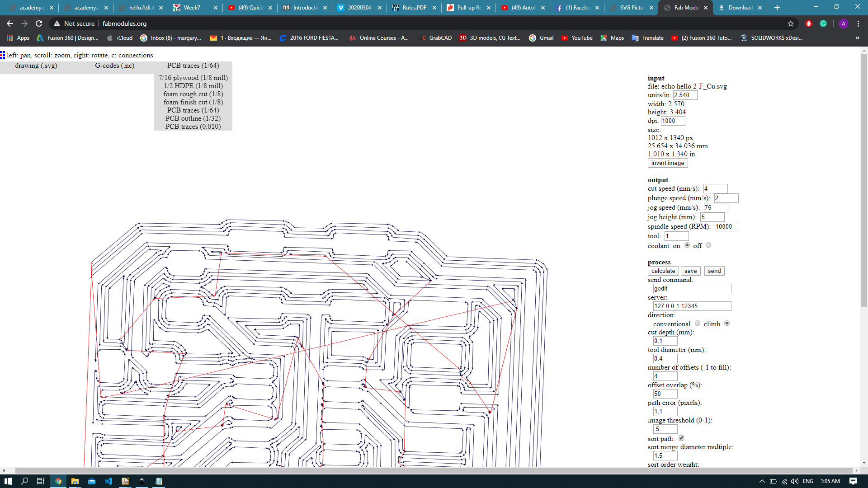The height and width of the screenshot is (488, 868).
Task: Open the PCB traces (1/64) process menu
Action: pyautogui.click(x=193, y=66)
